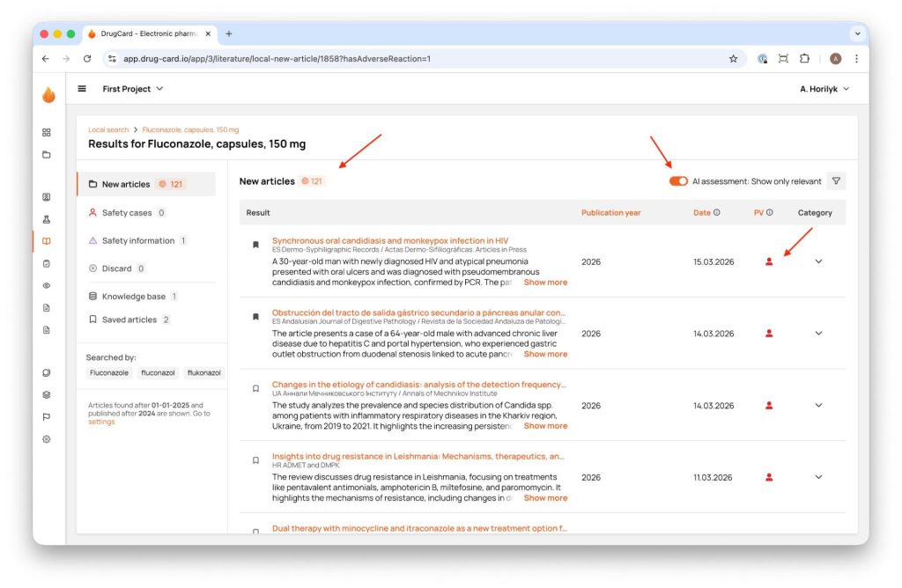Screen dimensions: 902x588
Task: Select the New articles tab
Action: pyautogui.click(x=147, y=184)
